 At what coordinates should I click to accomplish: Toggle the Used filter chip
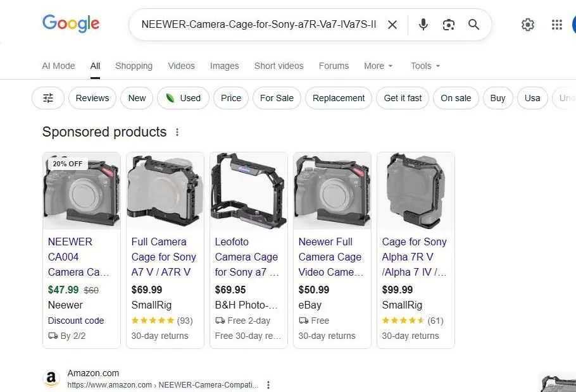(183, 98)
